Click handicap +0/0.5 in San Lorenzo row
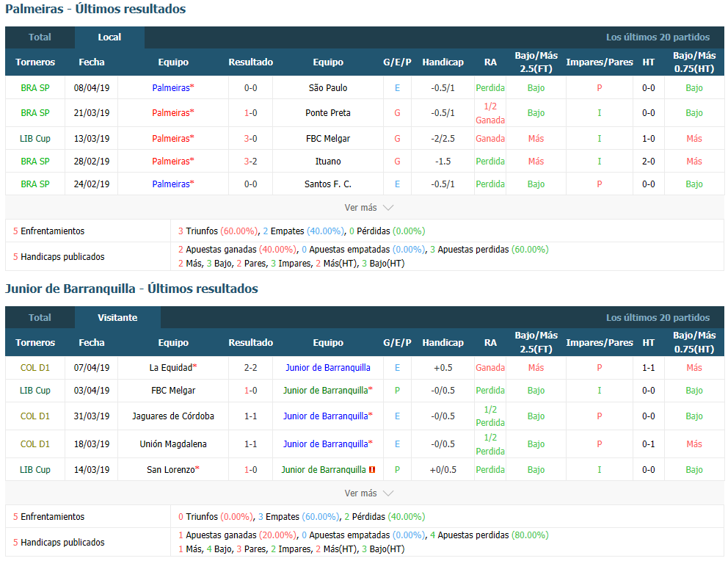This screenshot has width=728, height=561. point(443,470)
